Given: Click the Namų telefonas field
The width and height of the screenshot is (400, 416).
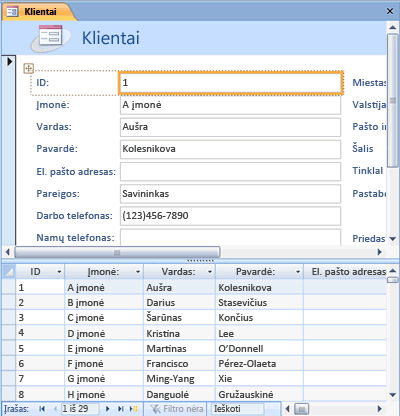Looking at the screenshot, I should [230, 237].
